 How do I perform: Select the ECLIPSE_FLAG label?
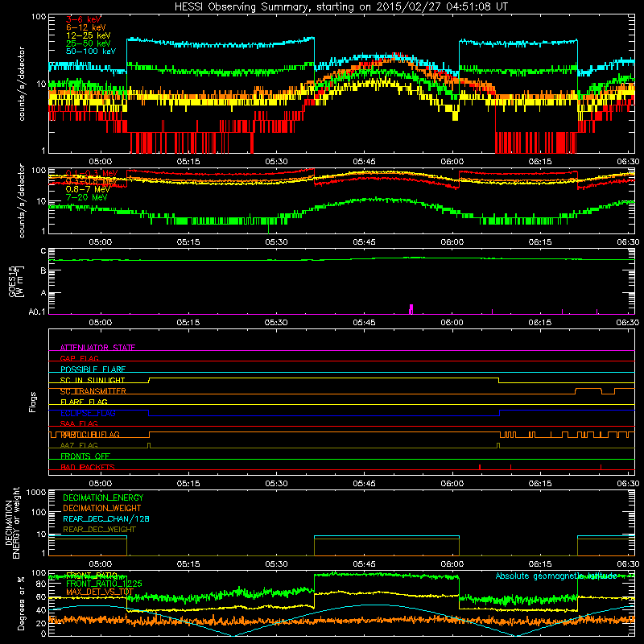pos(88,413)
